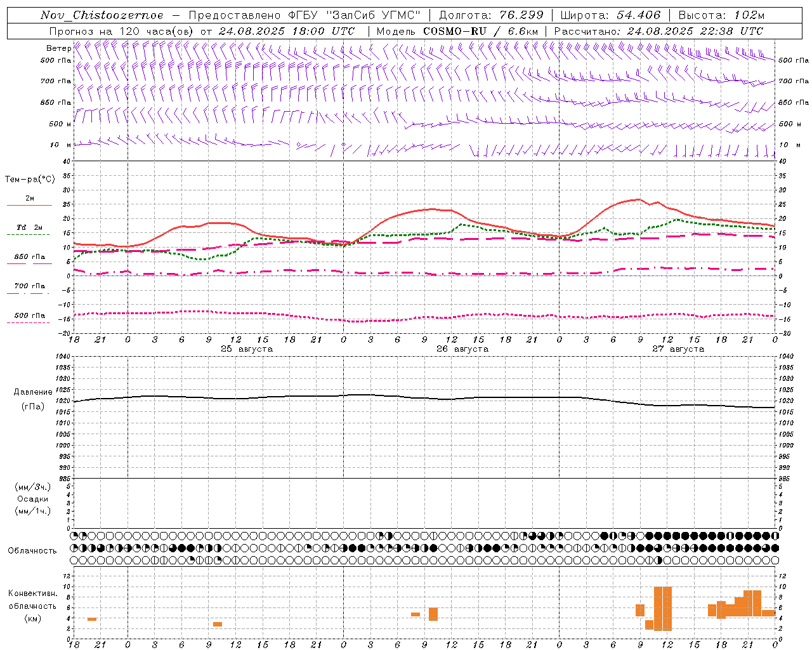The width and height of the screenshot is (812, 650).
Task: Click the small orange bar near 10h on 25 августа
Action: click(218, 624)
